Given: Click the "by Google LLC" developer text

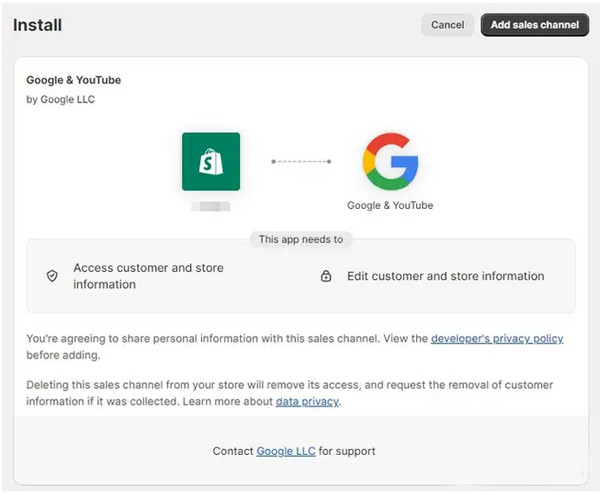Looking at the screenshot, I should [x=60, y=99].
